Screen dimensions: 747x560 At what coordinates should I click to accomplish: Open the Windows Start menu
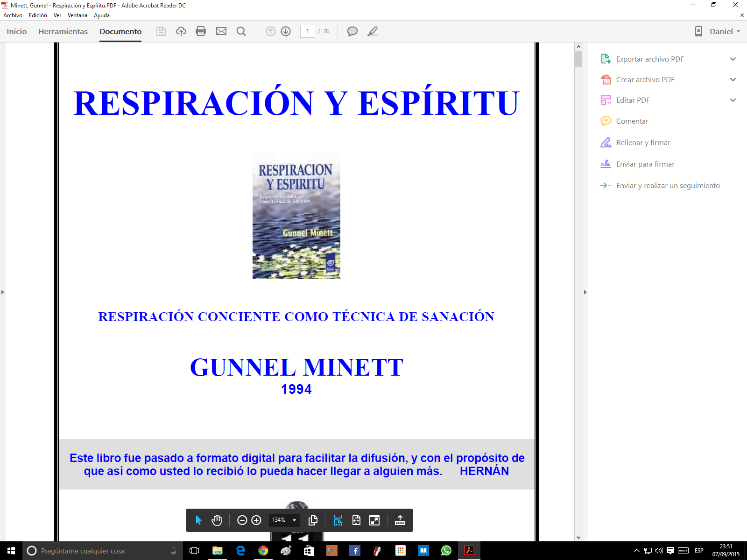click(x=11, y=551)
